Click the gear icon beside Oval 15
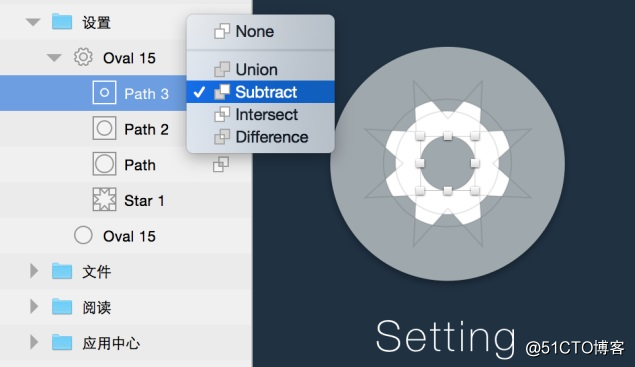 coord(83,57)
